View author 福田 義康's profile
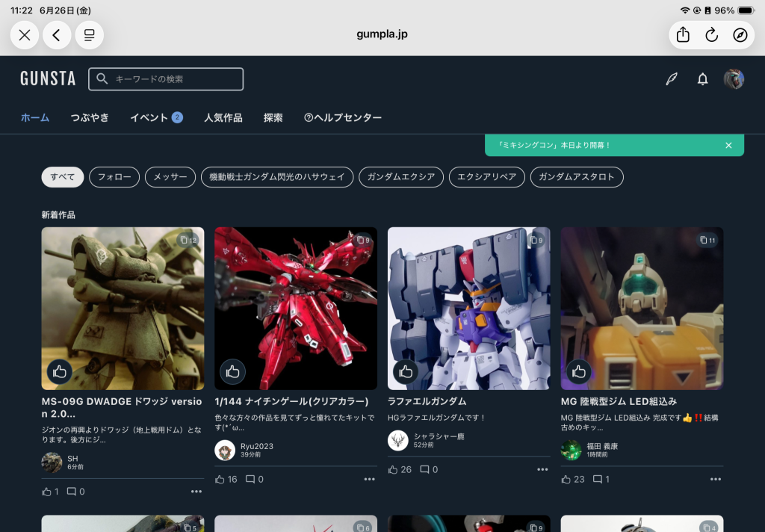The height and width of the screenshot is (532, 765). pyautogui.click(x=589, y=450)
